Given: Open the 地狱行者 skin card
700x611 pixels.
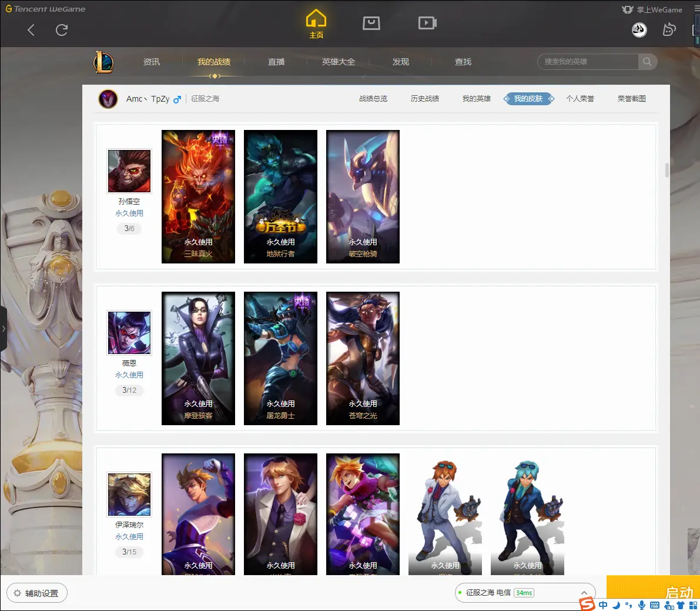Looking at the screenshot, I should pyautogui.click(x=280, y=196).
